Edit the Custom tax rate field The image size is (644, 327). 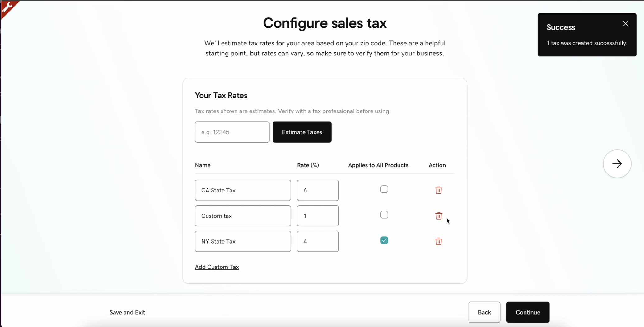pos(318,216)
